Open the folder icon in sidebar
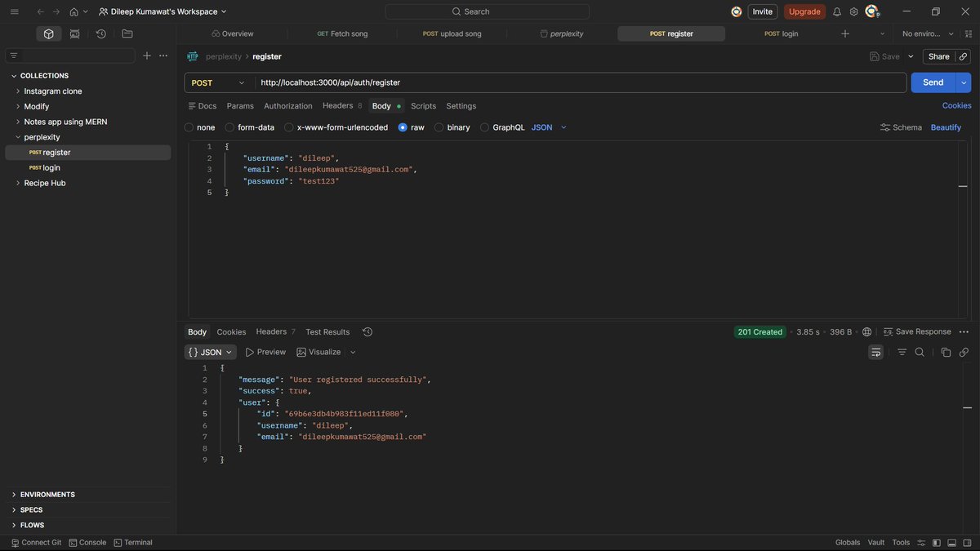This screenshot has width=980, height=551. 127,33
